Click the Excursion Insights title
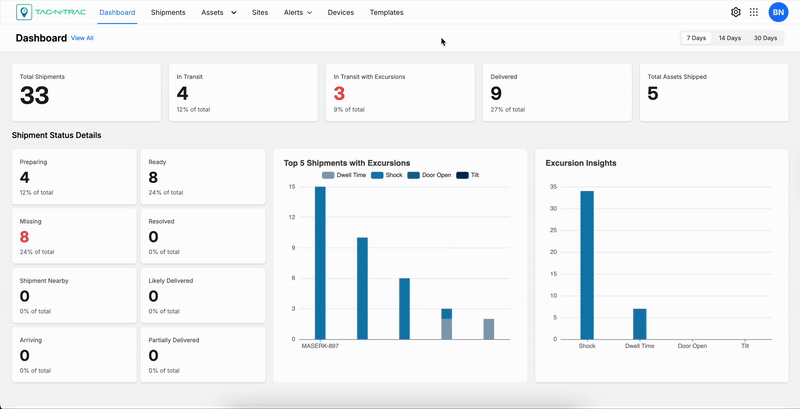This screenshot has width=800, height=409. pyautogui.click(x=581, y=163)
